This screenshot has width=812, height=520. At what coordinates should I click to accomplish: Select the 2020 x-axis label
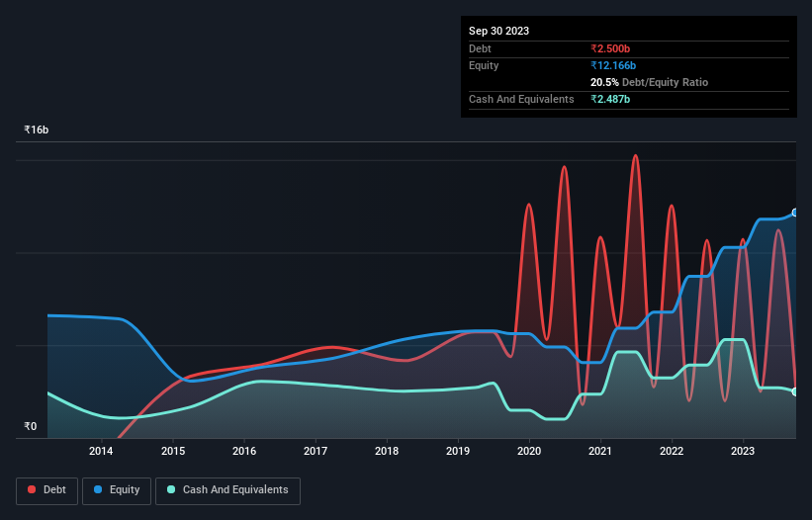[529, 451]
